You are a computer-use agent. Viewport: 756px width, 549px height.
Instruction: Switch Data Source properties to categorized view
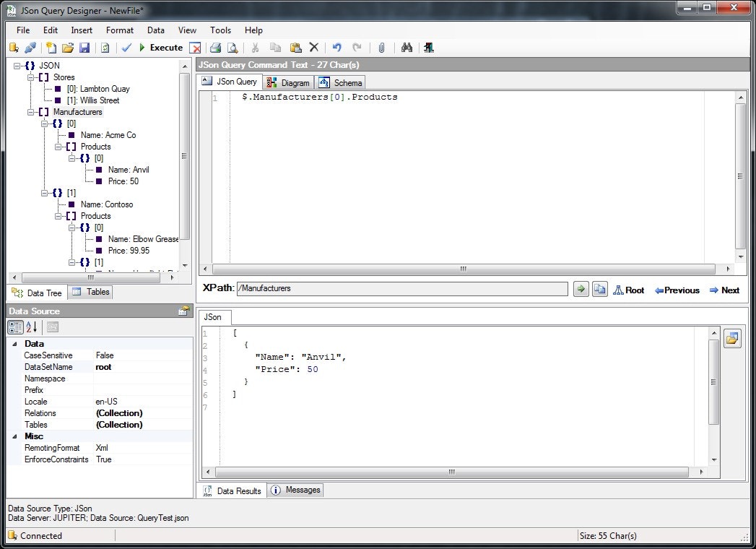14,327
